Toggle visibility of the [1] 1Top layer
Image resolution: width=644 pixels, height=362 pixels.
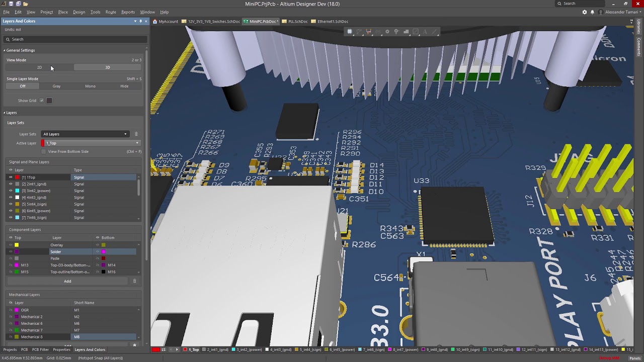pyautogui.click(x=11, y=177)
